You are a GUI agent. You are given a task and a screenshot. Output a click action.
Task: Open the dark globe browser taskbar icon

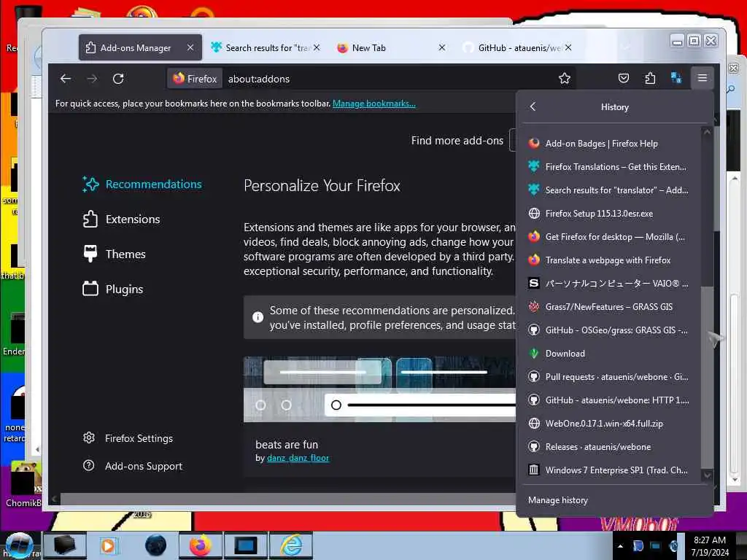(156, 545)
